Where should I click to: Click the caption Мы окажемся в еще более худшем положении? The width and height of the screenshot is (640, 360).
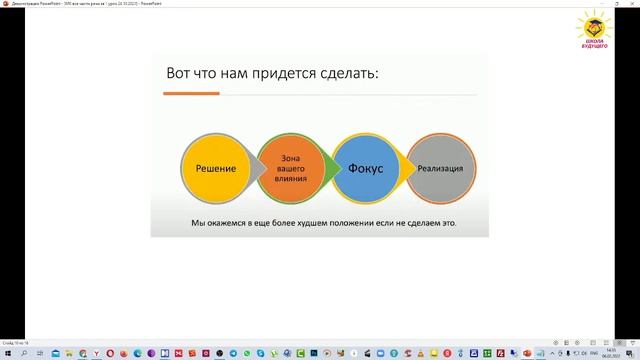pyautogui.click(x=324, y=223)
